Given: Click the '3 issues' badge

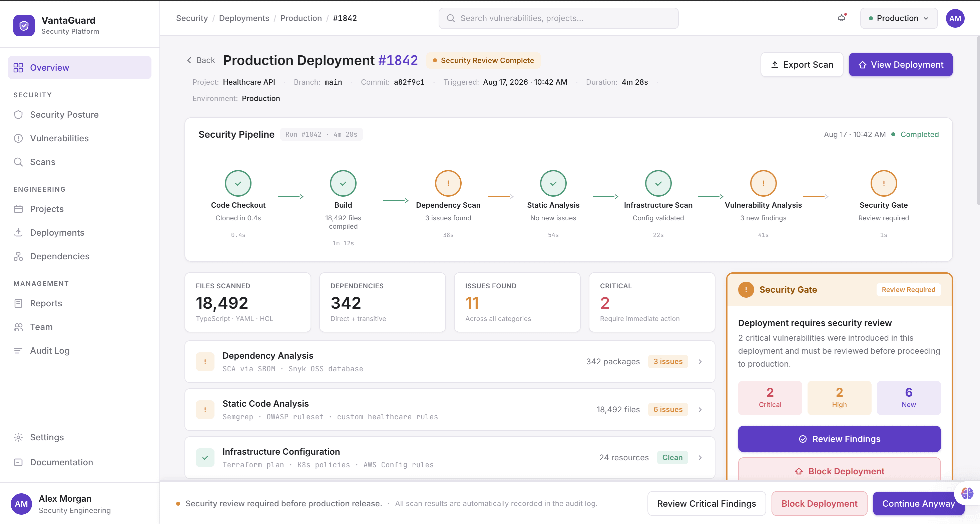Looking at the screenshot, I should pos(668,362).
